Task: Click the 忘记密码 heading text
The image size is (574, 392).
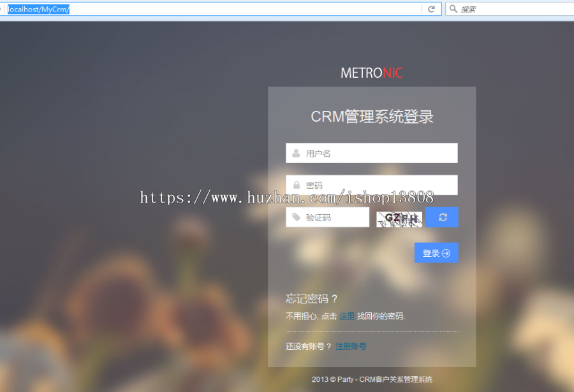Action: pyautogui.click(x=309, y=297)
